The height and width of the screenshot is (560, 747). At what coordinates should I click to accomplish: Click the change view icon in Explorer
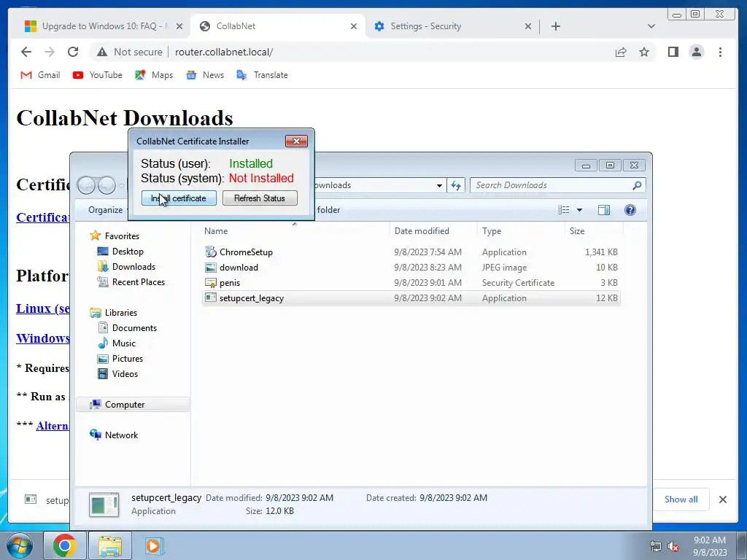point(564,210)
